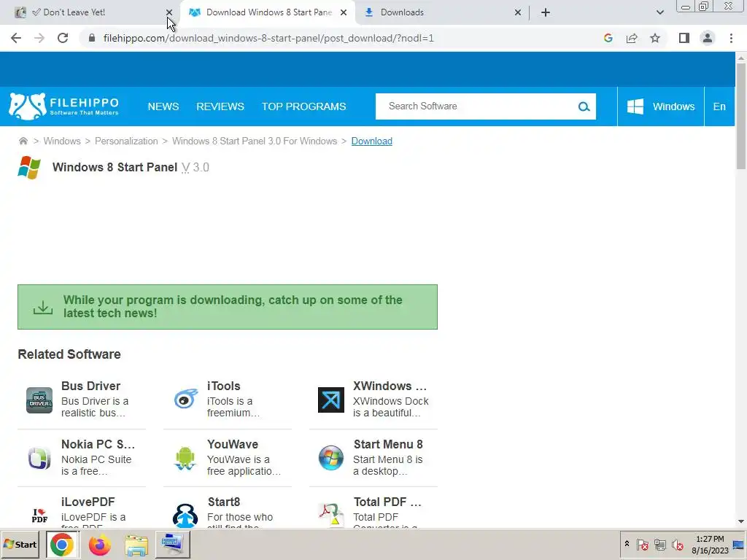Click the Google icon in address bar
The image size is (747, 560).
(608, 38)
